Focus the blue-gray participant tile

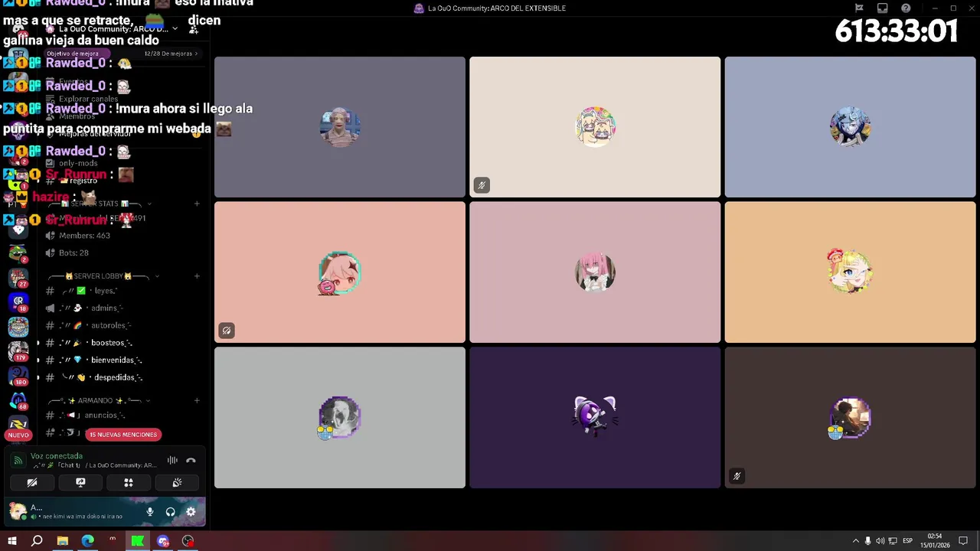coord(851,127)
